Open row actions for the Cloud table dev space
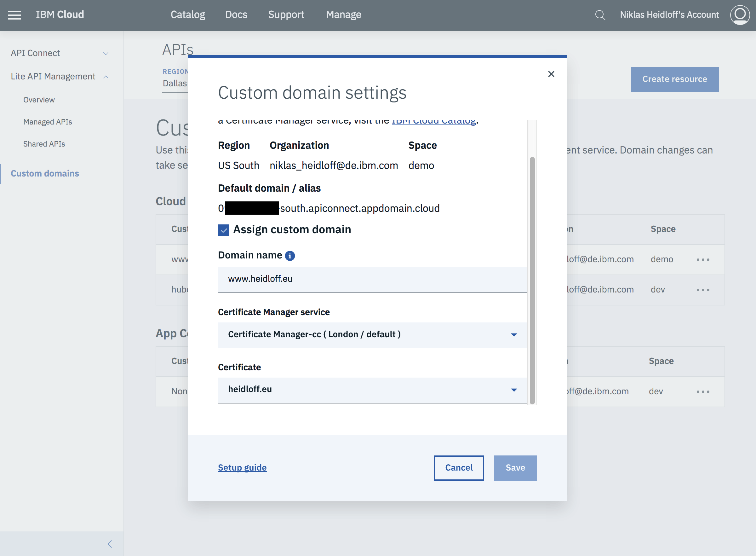The height and width of the screenshot is (556, 756). coord(703,290)
